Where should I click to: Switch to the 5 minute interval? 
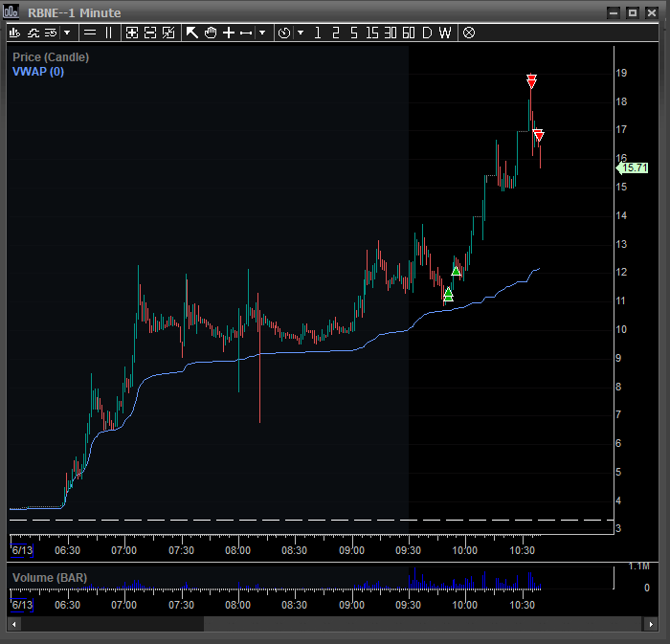point(354,33)
